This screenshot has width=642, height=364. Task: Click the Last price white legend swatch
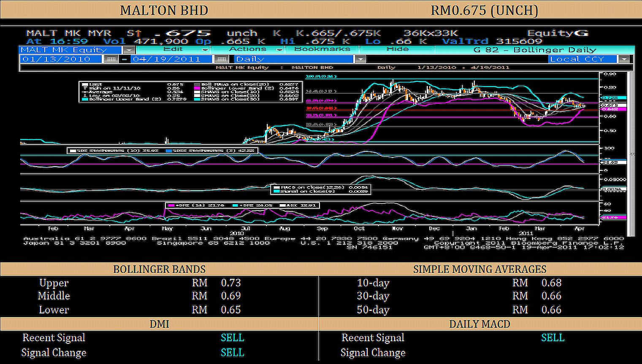pos(85,84)
